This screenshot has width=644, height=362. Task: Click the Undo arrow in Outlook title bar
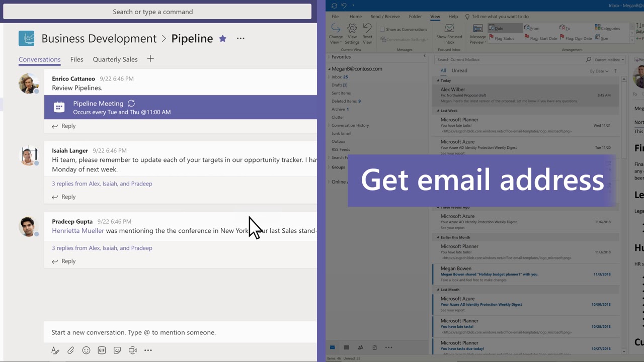[344, 6]
